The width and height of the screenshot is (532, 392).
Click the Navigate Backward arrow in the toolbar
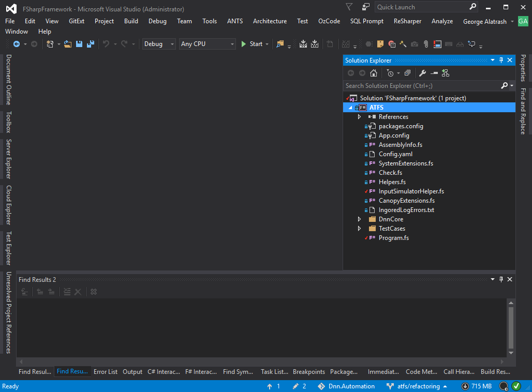[16, 44]
